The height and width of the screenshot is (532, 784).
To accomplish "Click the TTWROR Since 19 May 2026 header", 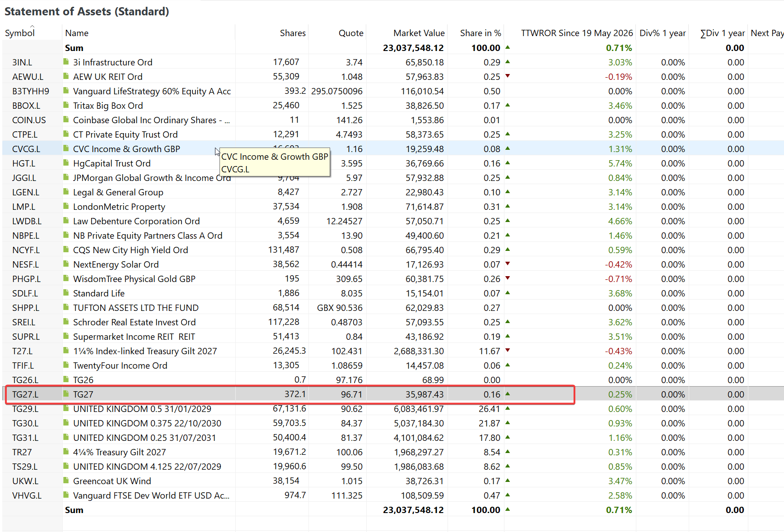I will pyautogui.click(x=577, y=33).
